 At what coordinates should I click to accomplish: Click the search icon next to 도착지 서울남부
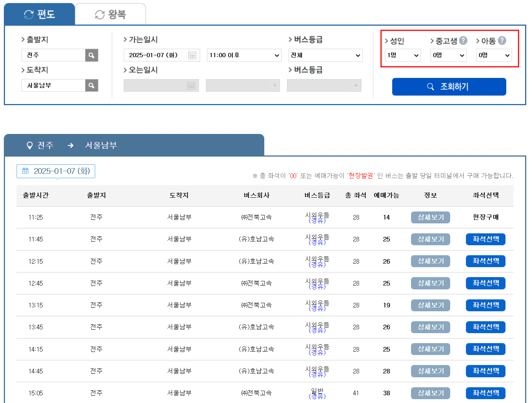[91, 86]
